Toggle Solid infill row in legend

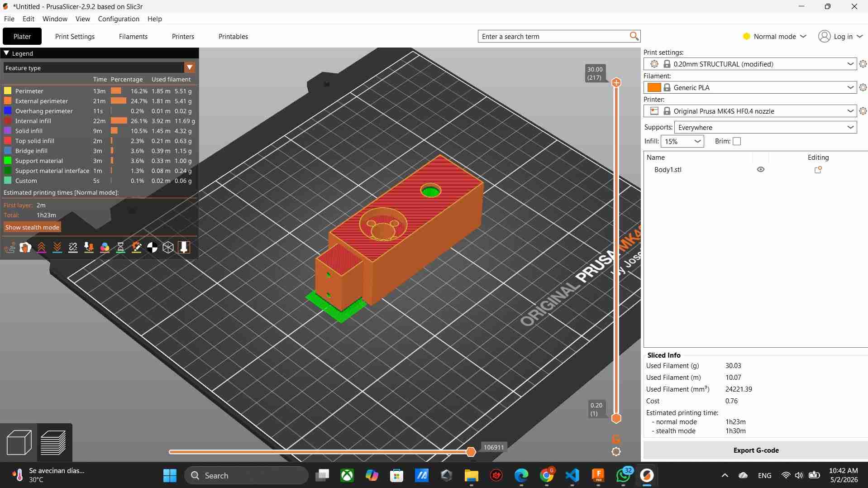pos(99,131)
